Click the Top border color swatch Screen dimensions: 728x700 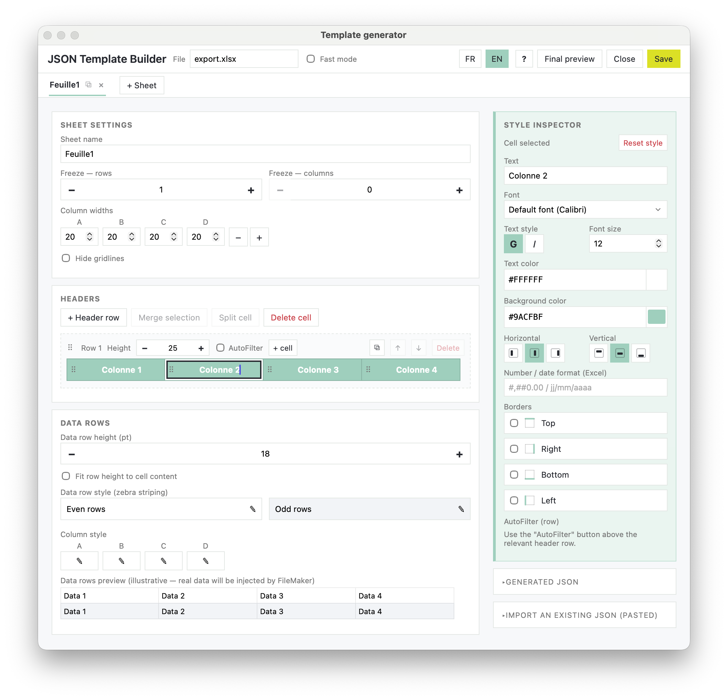click(530, 423)
